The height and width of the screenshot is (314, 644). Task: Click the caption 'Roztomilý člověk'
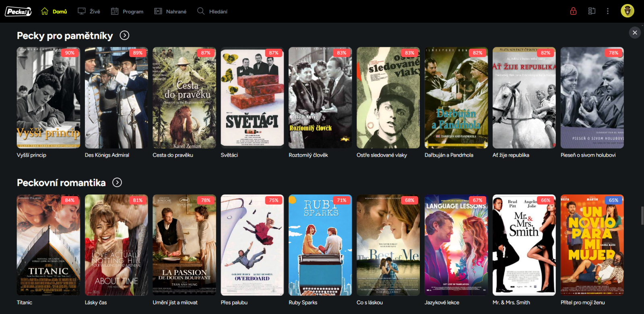pyautogui.click(x=308, y=155)
